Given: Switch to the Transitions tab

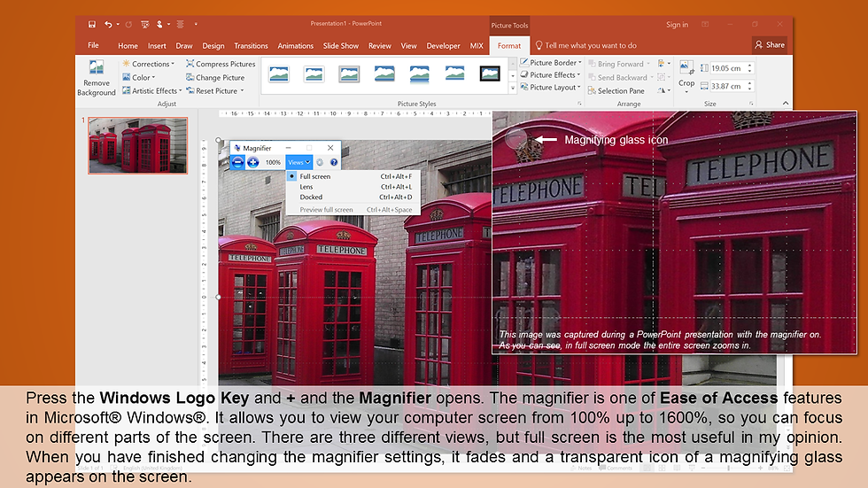Looking at the screenshot, I should 251,46.
